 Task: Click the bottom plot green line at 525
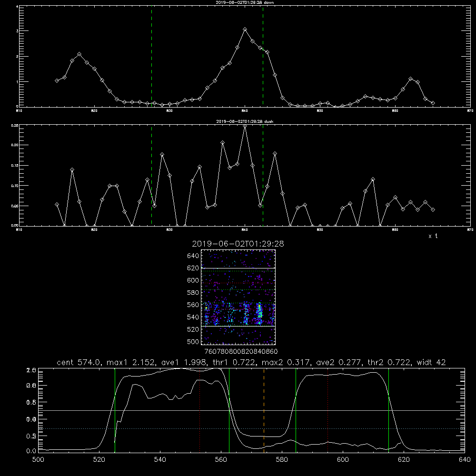click(x=115, y=410)
